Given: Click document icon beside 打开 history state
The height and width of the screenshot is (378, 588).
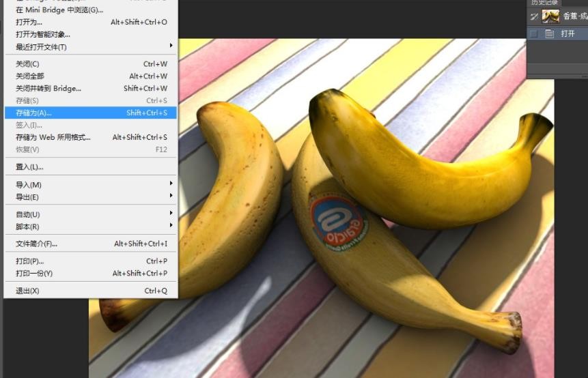Looking at the screenshot, I should coord(549,34).
